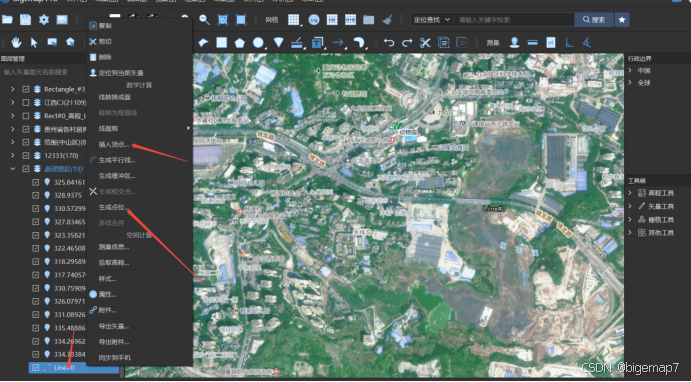Expand the 12333(170) layer node

[12, 156]
